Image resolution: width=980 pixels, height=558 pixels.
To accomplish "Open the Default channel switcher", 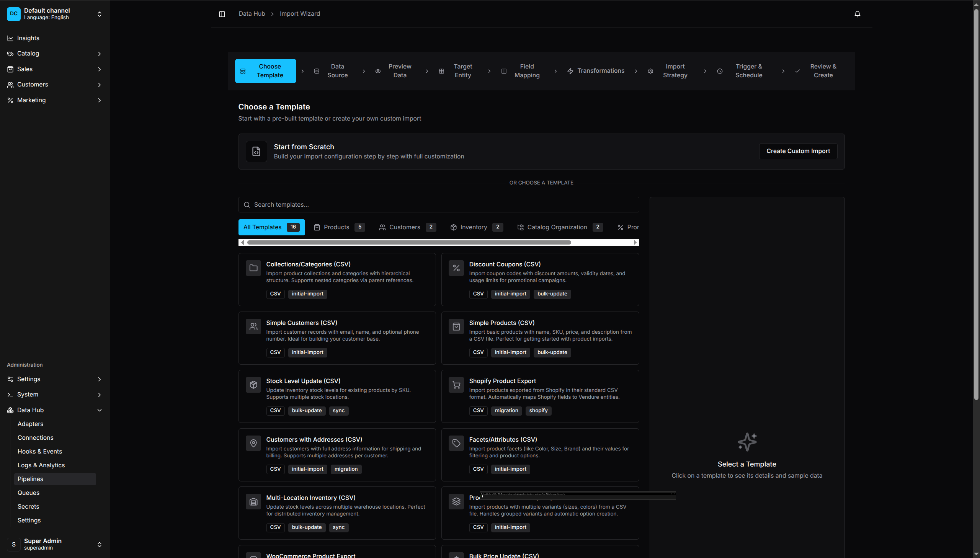I will tap(55, 14).
